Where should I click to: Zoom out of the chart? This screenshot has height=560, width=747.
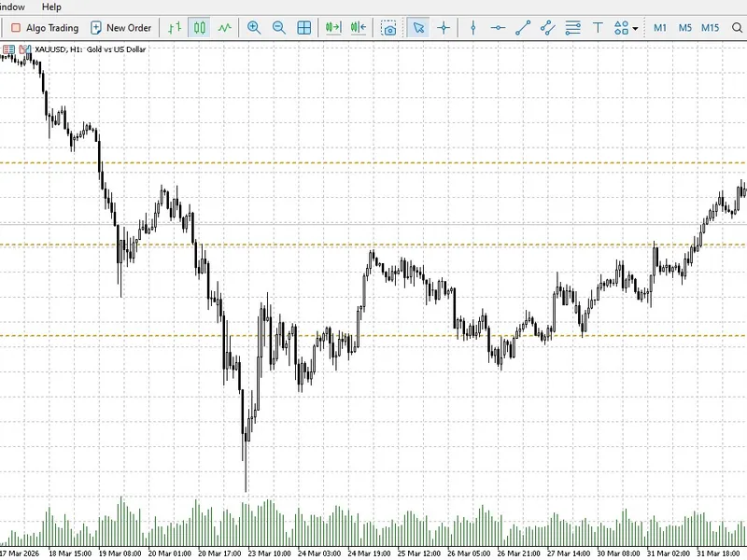[279, 28]
